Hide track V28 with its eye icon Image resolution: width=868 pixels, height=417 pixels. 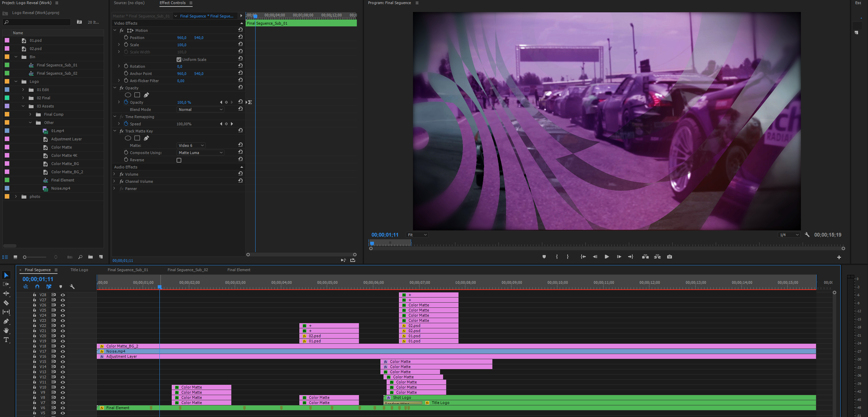(63, 295)
